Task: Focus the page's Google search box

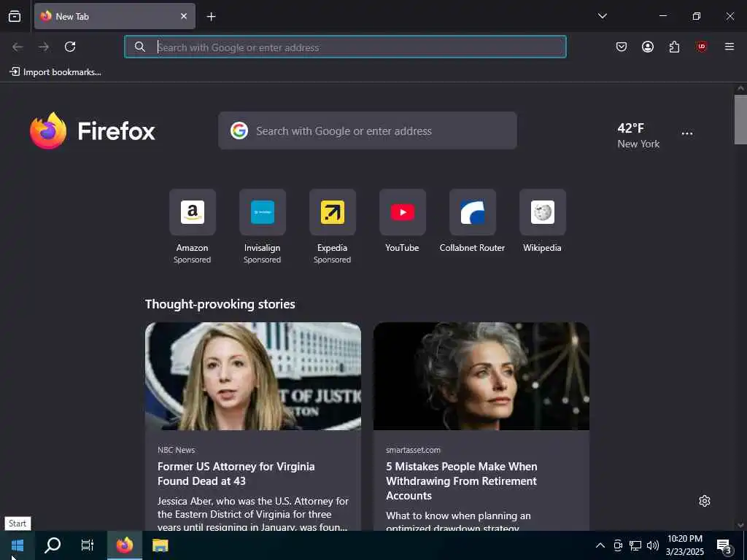Action: tap(368, 131)
